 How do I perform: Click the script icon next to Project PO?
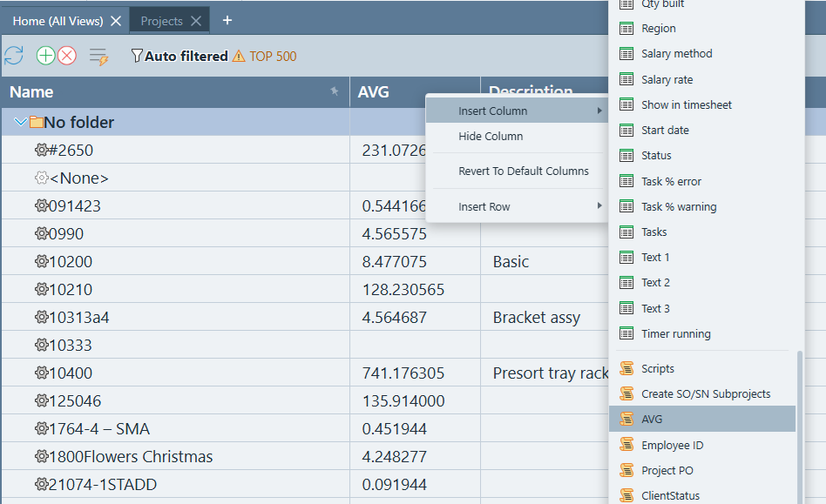point(626,470)
